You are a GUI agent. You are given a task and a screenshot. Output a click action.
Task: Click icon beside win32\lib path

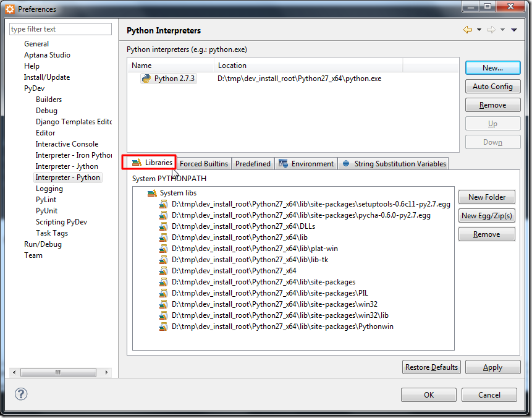[x=164, y=315]
